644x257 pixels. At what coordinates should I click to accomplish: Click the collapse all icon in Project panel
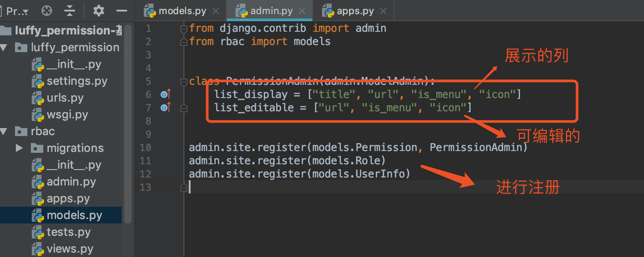[70, 11]
